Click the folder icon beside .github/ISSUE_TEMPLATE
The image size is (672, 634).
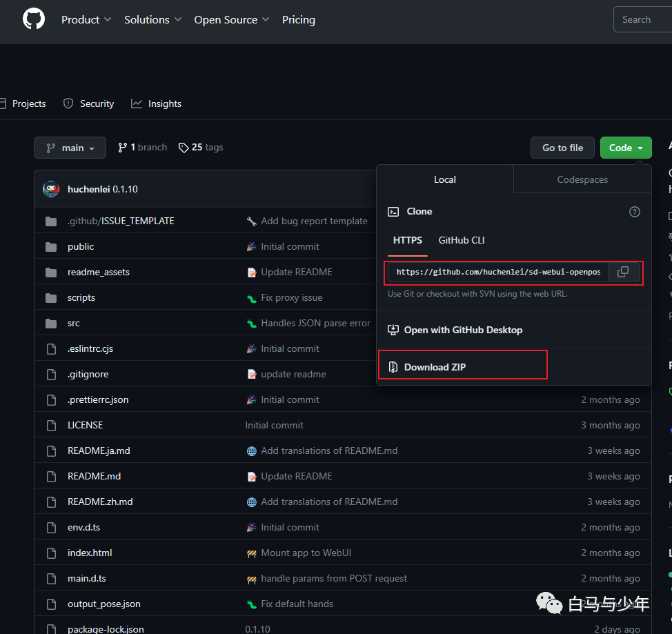tap(51, 221)
